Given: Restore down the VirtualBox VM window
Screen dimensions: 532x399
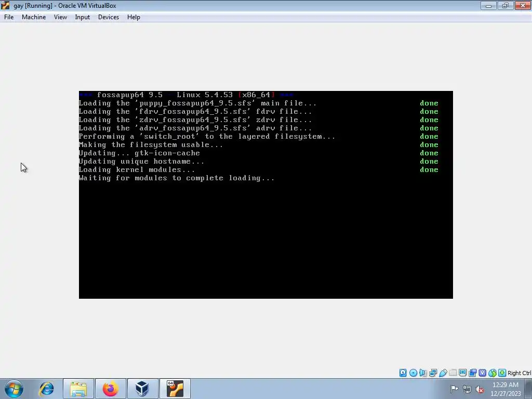Looking at the screenshot, I should point(505,5).
